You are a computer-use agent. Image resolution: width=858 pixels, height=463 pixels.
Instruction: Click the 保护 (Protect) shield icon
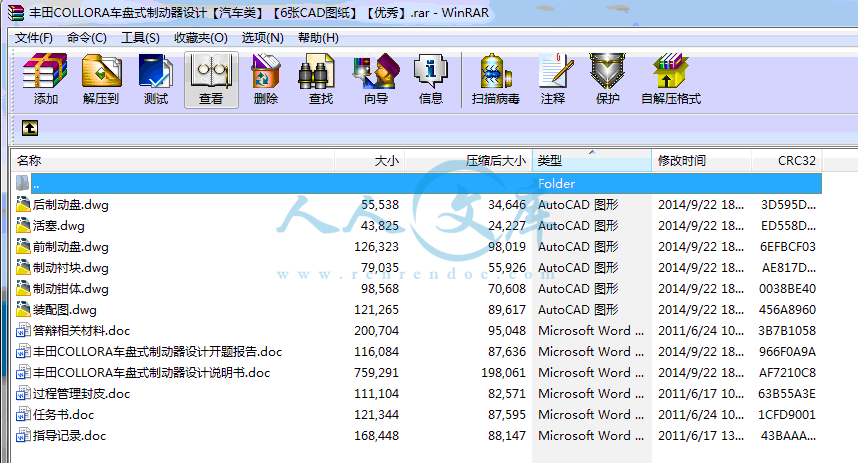coord(607,71)
